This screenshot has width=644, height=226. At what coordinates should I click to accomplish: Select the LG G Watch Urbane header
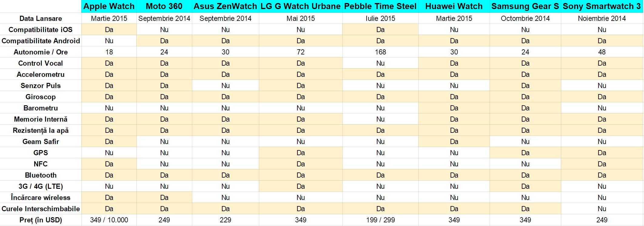coord(300,6)
